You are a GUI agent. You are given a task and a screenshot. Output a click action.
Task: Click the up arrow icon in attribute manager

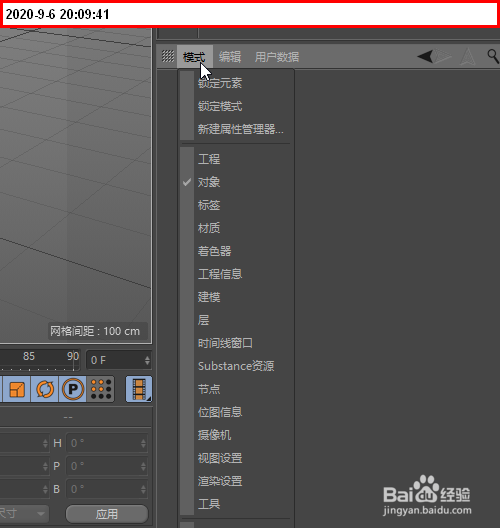468,57
